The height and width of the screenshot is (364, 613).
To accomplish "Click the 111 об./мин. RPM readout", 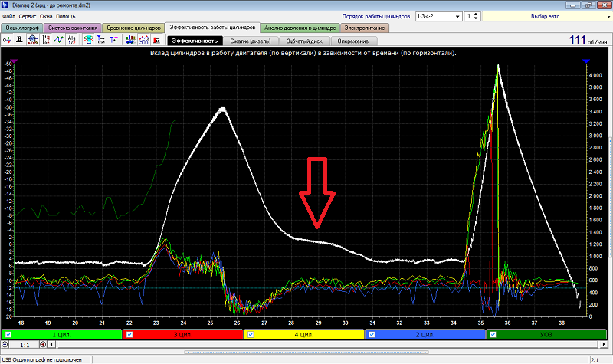I will [588, 40].
